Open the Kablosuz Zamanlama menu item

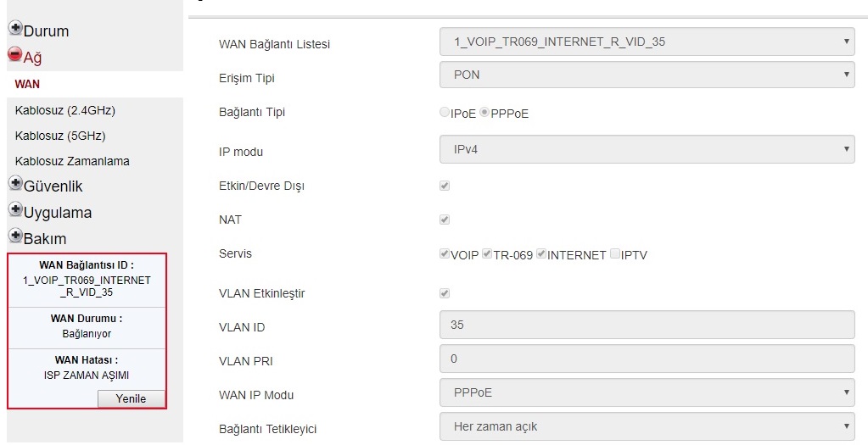[x=72, y=161]
